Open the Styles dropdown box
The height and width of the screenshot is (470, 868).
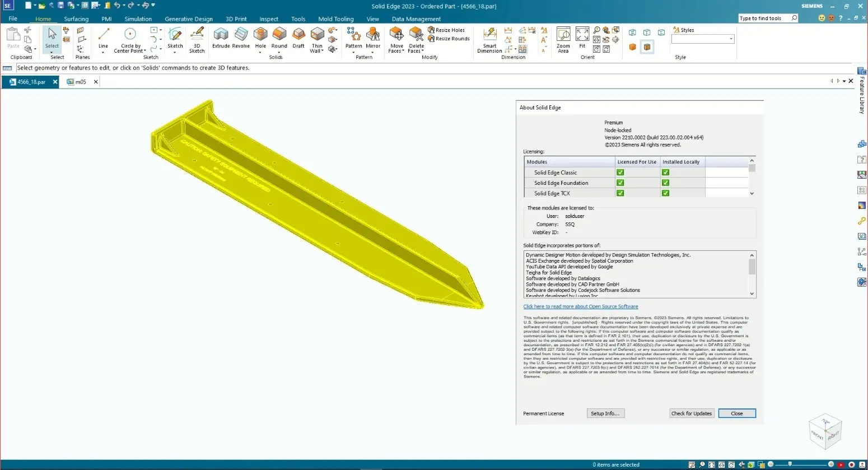click(x=703, y=39)
